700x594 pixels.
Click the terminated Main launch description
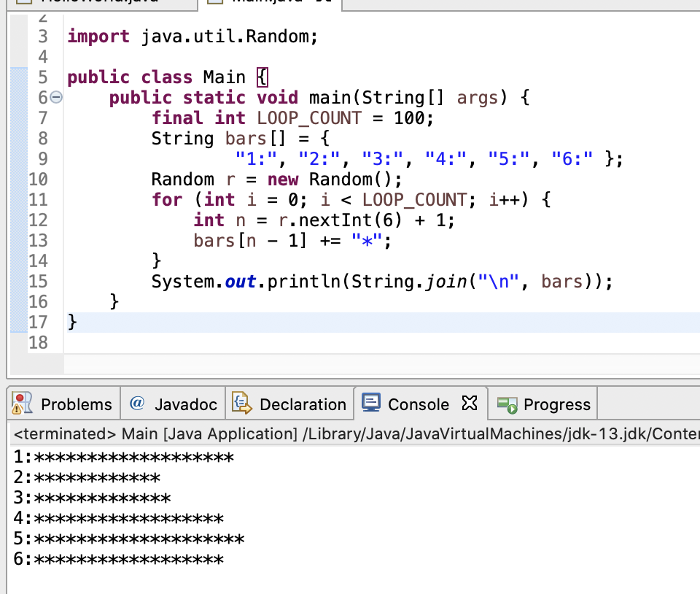pyautogui.click(x=357, y=433)
